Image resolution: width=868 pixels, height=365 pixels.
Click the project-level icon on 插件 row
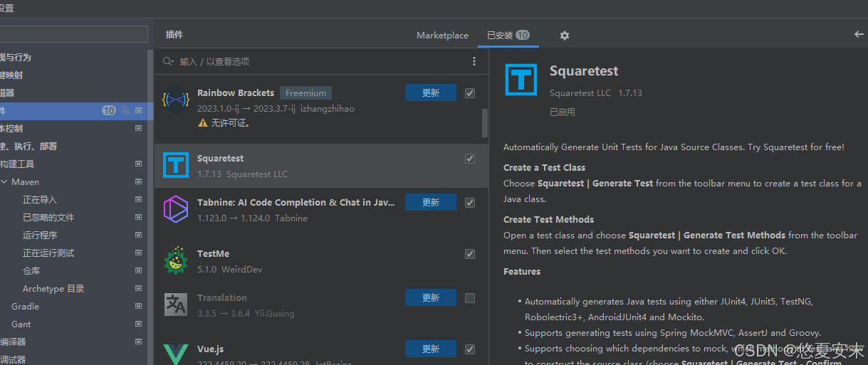(x=138, y=110)
